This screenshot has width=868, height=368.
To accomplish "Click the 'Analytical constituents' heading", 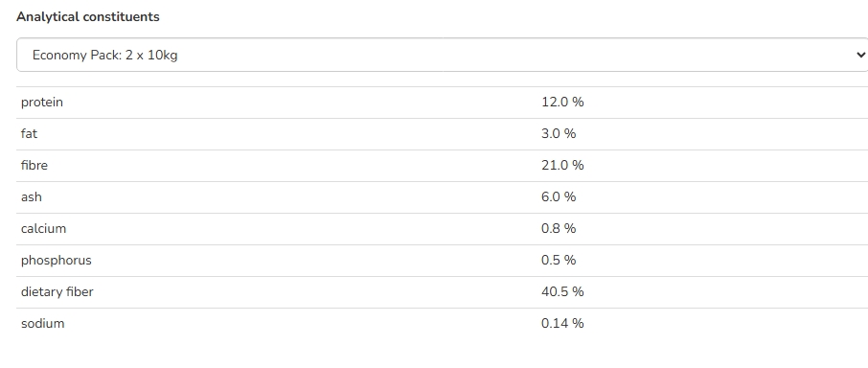I will coord(88,17).
